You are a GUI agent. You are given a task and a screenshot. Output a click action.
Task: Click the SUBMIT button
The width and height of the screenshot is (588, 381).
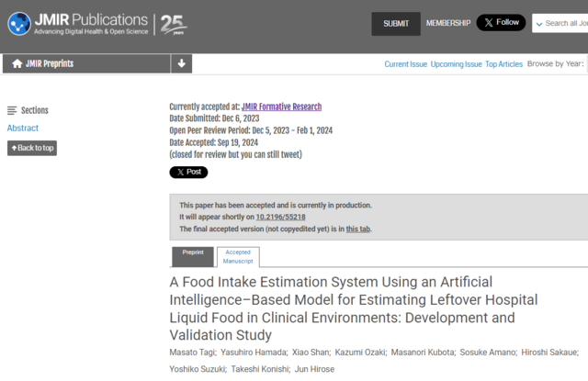(396, 24)
